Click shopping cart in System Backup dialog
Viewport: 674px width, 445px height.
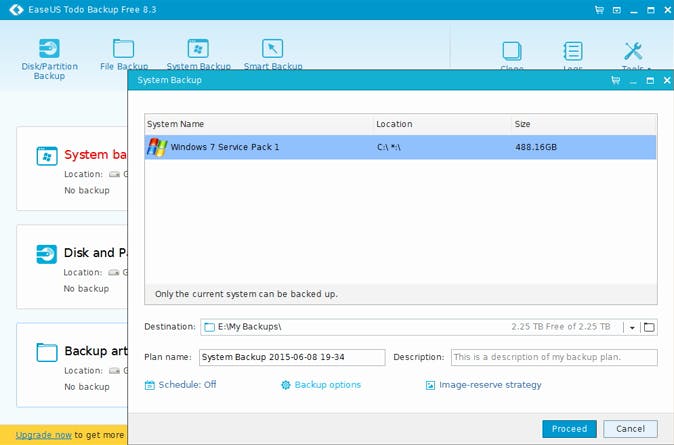(616, 80)
